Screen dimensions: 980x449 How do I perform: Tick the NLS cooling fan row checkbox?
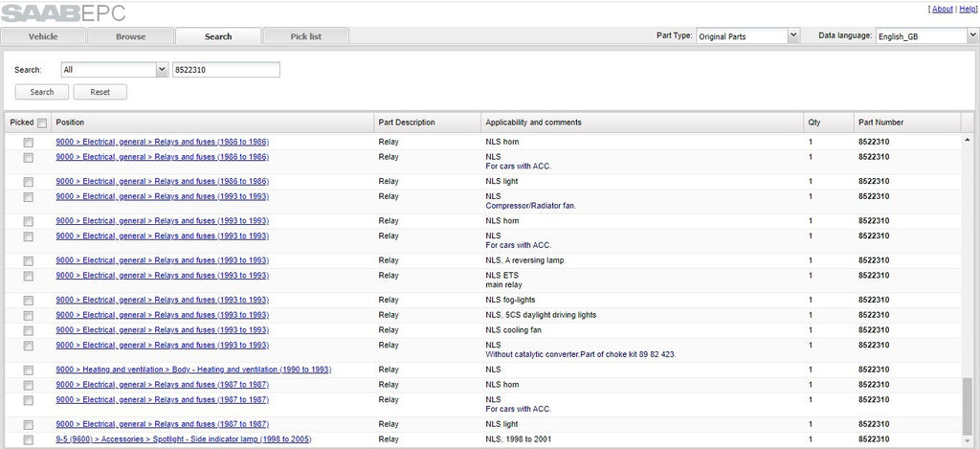point(28,330)
